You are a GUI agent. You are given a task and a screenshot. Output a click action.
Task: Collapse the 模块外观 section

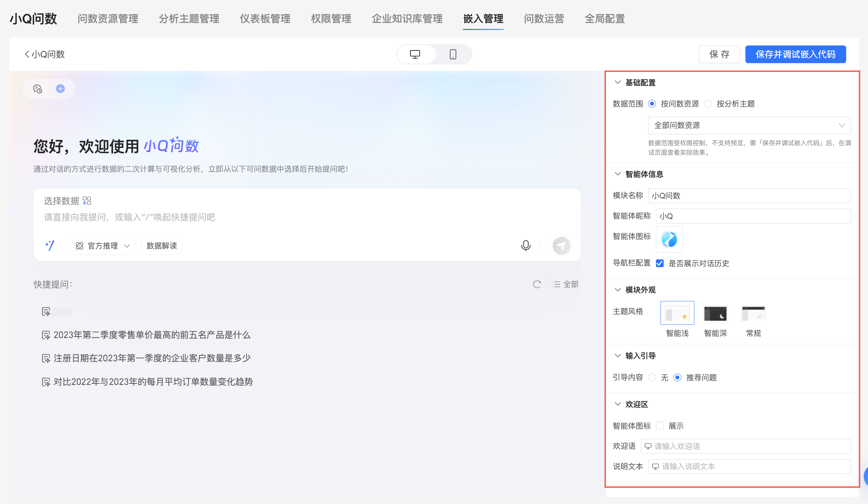pos(618,290)
